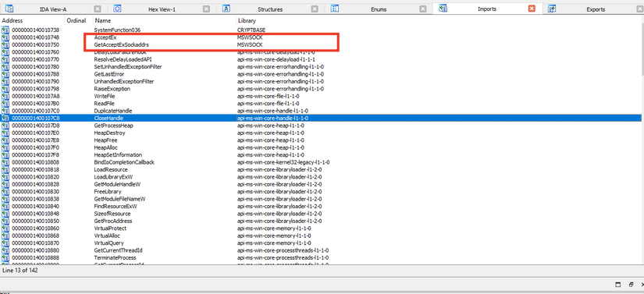Click the Exports tab icon
Viewport: 644px width, 294px height.
[552, 9]
